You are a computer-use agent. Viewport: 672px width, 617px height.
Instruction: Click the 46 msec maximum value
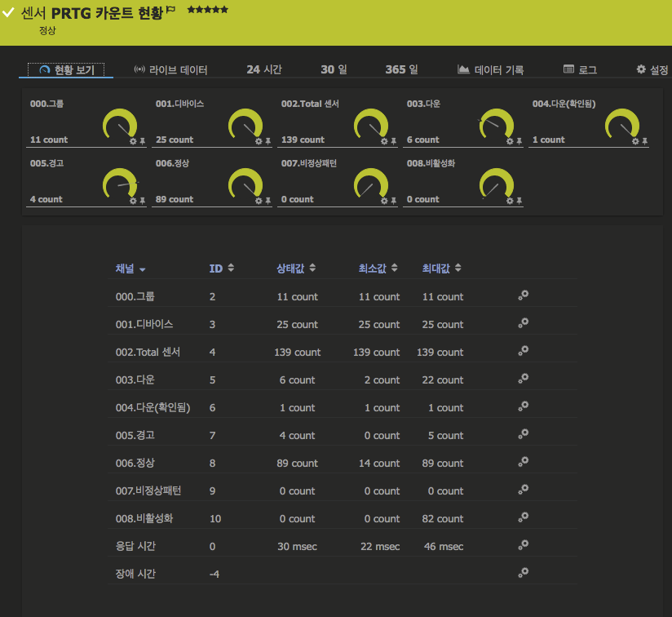pyautogui.click(x=444, y=547)
